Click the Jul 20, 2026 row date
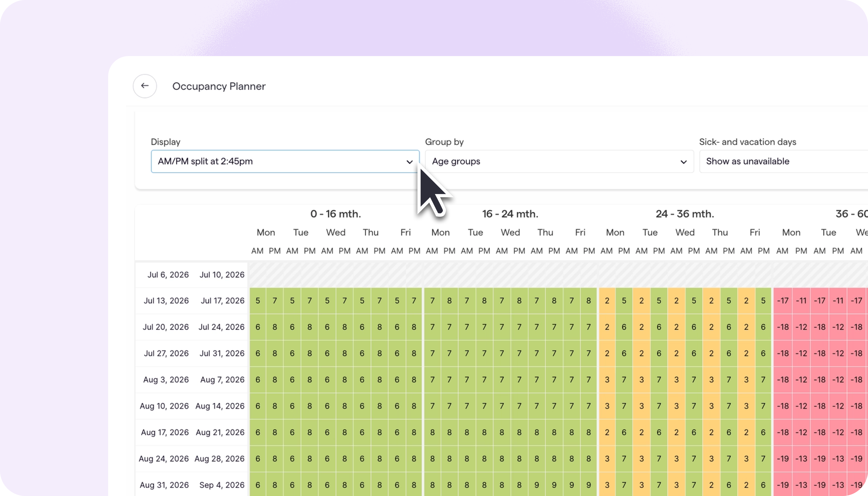Image resolution: width=868 pixels, height=496 pixels. [x=165, y=327]
